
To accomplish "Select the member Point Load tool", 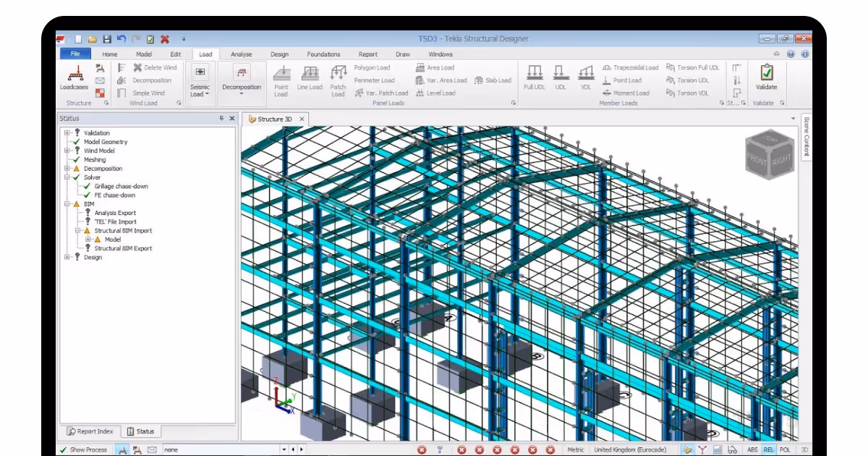I will tap(621, 80).
